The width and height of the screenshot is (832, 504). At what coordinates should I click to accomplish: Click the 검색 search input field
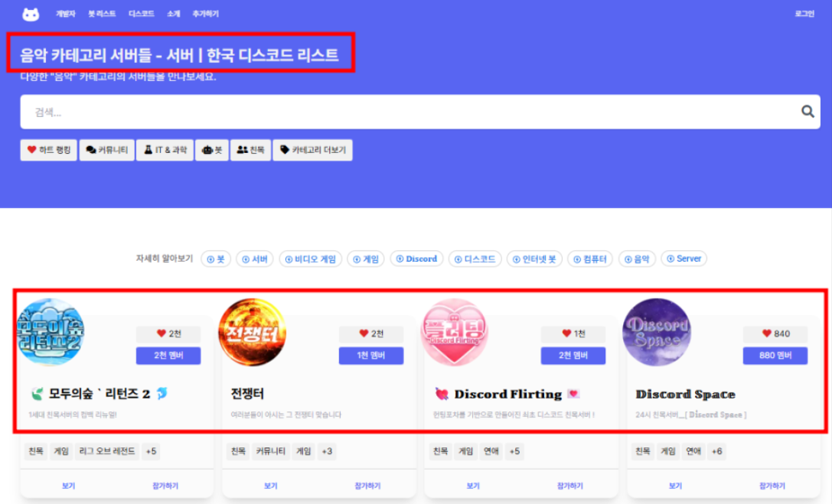tap(406, 112)
